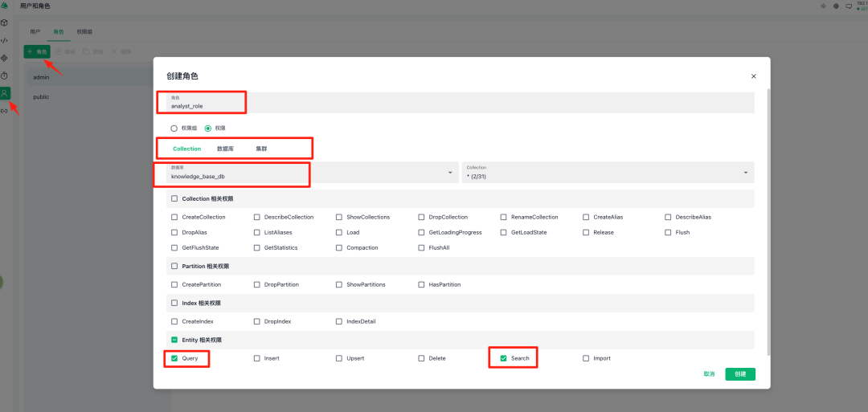
Task: Click the chat bubble icon at top right
Action: pyautogui.click(x=849, y=6)
